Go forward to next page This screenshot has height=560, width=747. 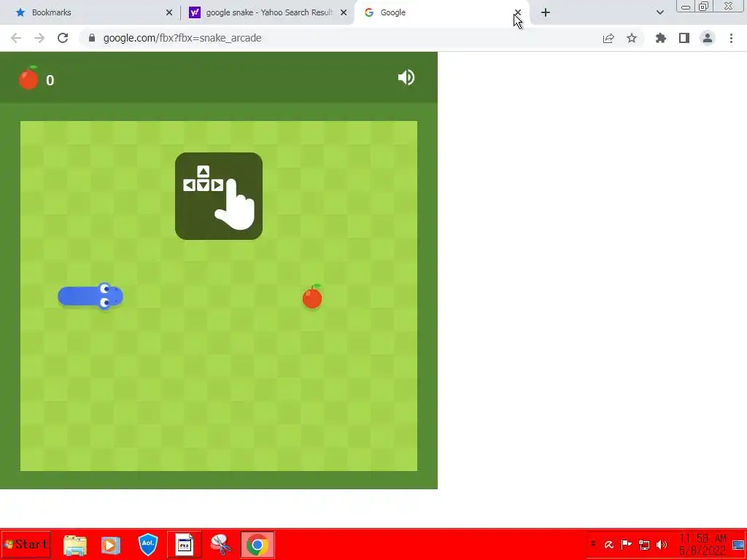click(39, 38)
